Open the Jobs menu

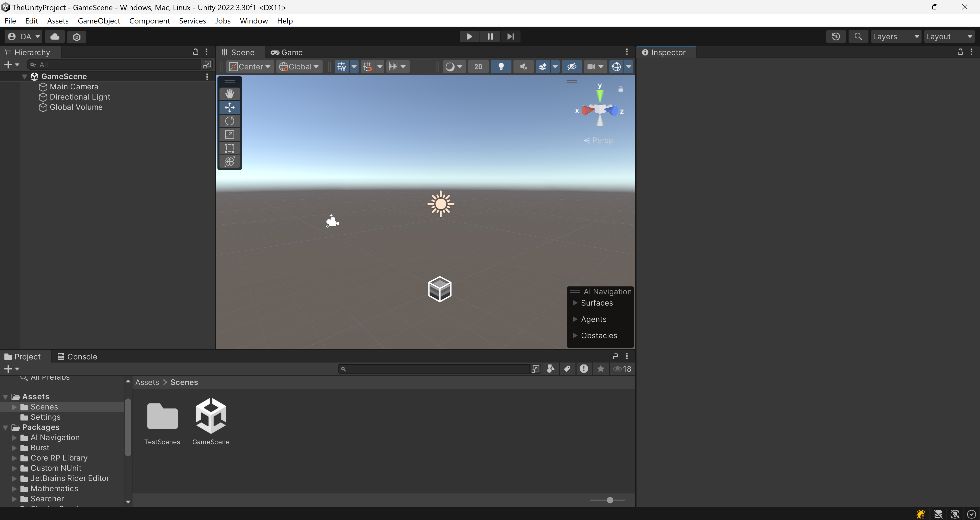[223, 21]
